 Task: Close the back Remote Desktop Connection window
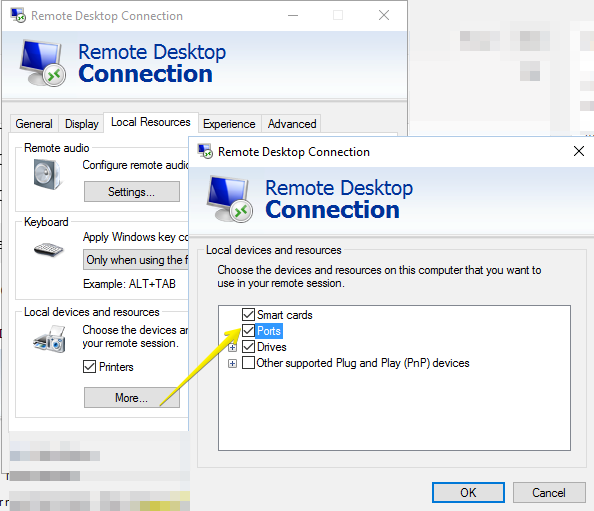[x=384, y=15]
